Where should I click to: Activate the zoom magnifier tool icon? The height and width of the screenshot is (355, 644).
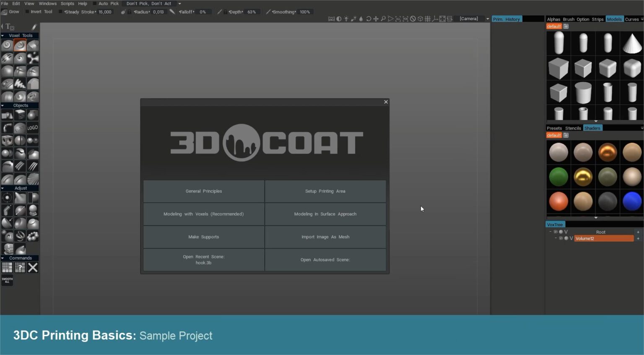pyautogui.click(x=383, y=19)
